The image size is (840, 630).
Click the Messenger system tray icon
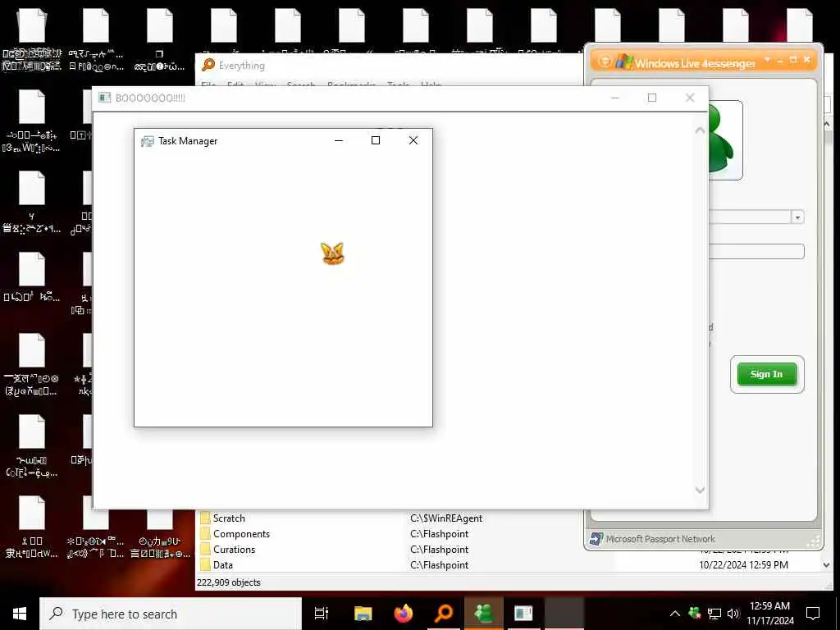[x=695, y=613]
